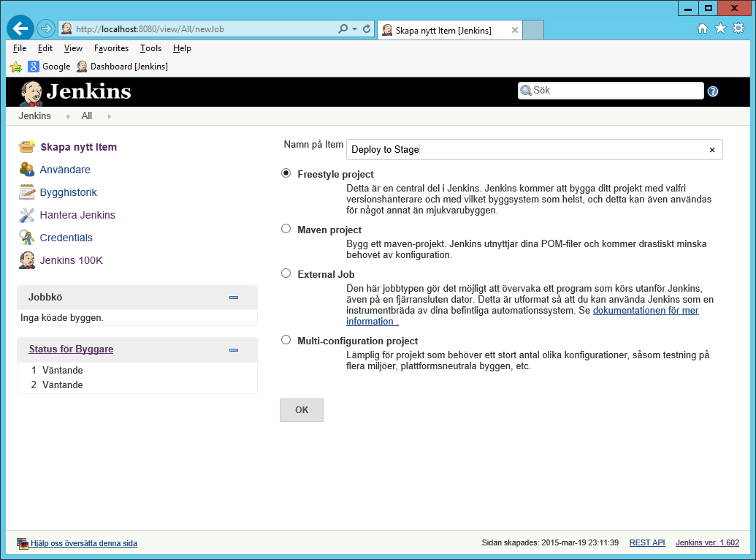
Task: Click the Sök search field
Action: pyautogui.click(x=611, y=90)
